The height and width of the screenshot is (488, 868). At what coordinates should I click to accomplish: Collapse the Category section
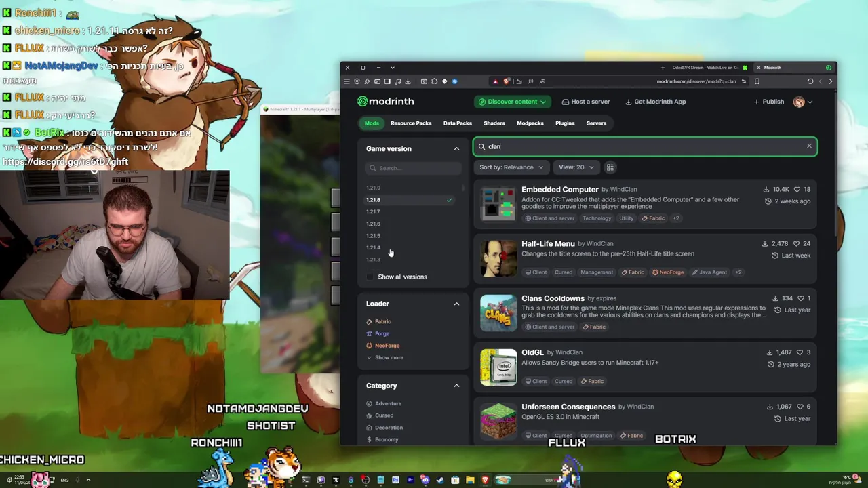tap(456, 386)
